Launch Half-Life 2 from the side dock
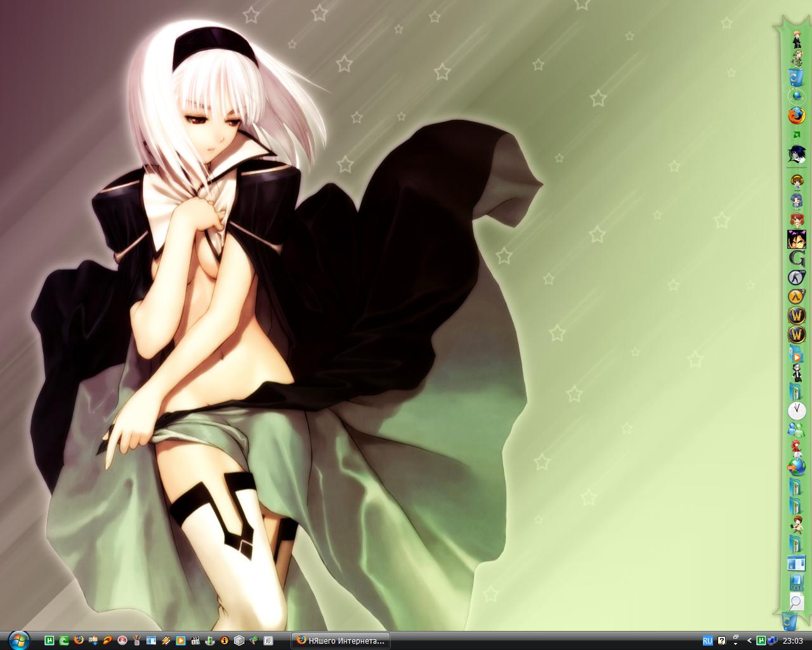The height and width of the screenshot is (650, 812). (x=797, y=296)
